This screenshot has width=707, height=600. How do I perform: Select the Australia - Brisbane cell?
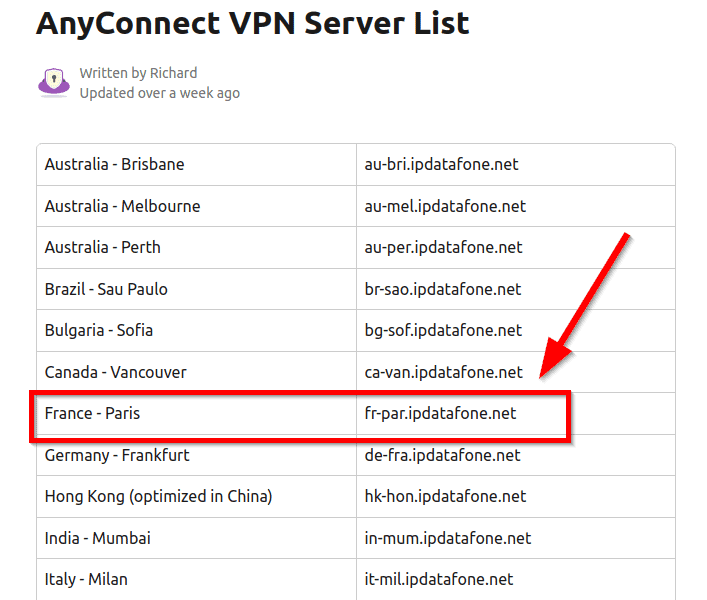[x=114, y=164]
